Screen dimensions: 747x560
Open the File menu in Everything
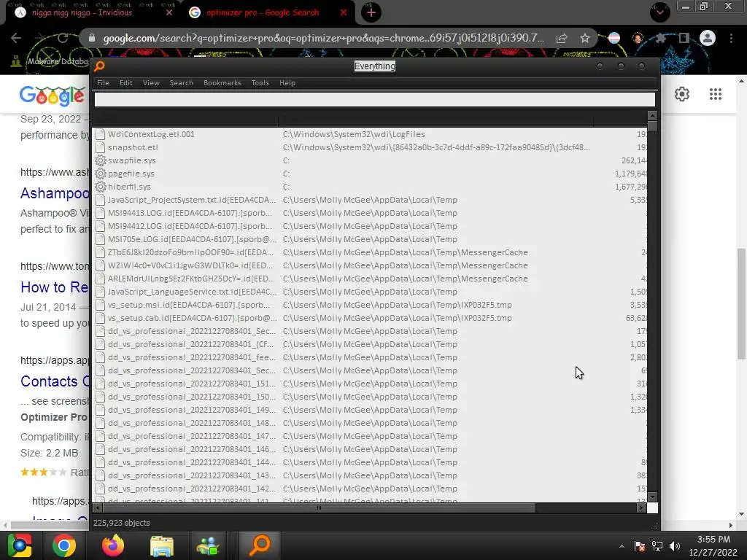click(103, 83)
